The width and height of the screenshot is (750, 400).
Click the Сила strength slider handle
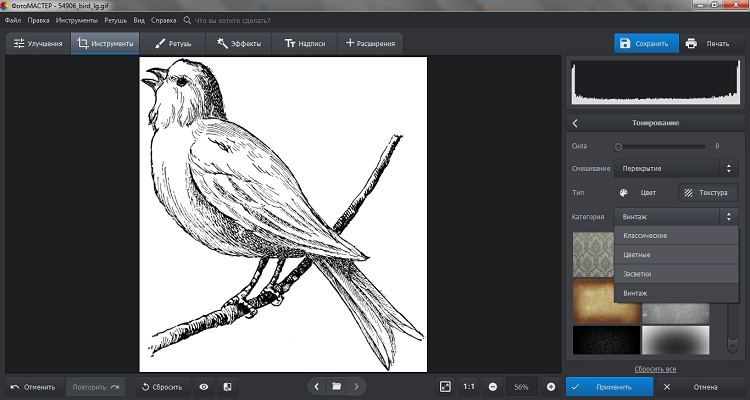tap(618, 146)
